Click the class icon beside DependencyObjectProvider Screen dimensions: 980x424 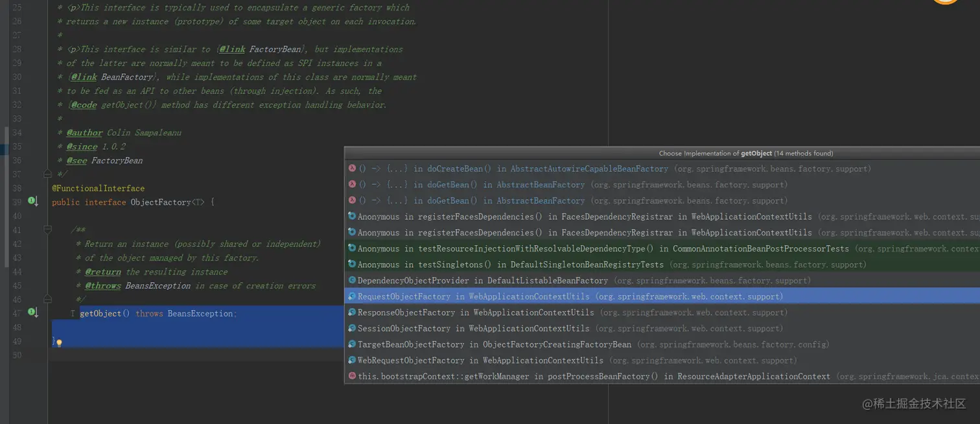point(352,280)
